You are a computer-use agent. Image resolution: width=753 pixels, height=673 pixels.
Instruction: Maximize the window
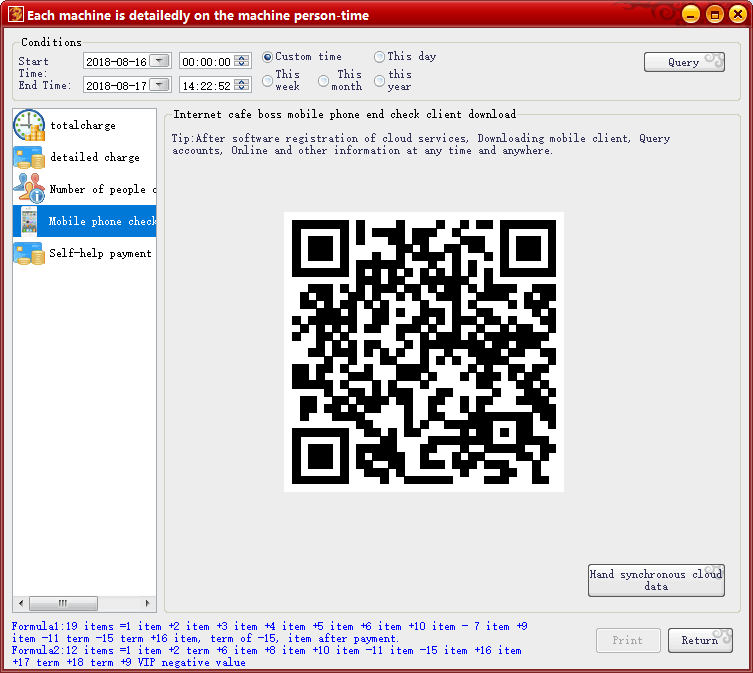tap(715, 14)
